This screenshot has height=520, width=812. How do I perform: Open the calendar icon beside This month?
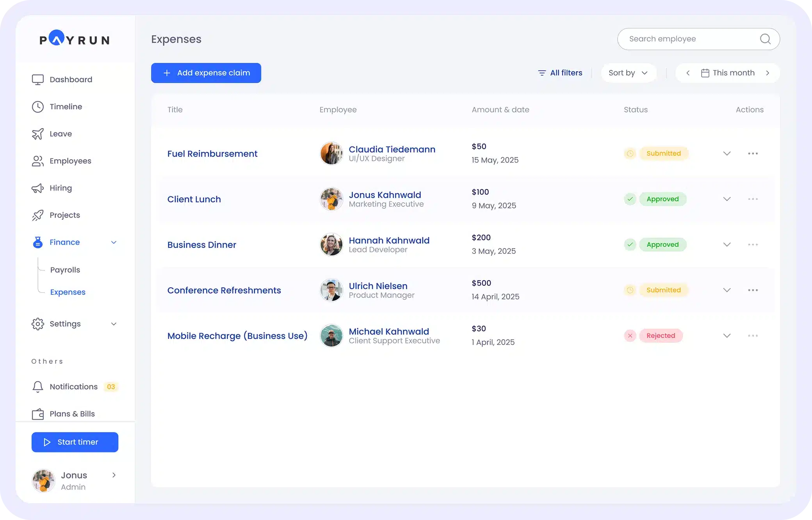point(705,73)
